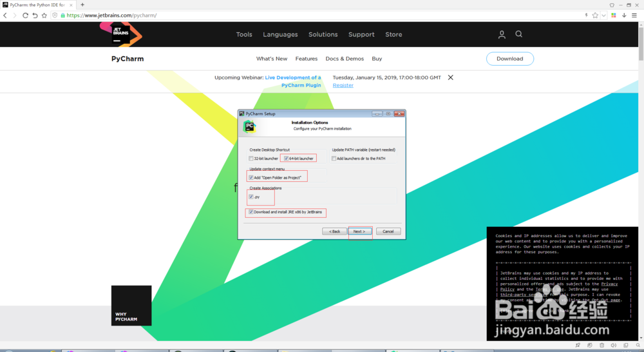Viewport: 644px width, 352px height.
Task: Cancel the PyCharm Setup dialog
Action: click(388, 231)
